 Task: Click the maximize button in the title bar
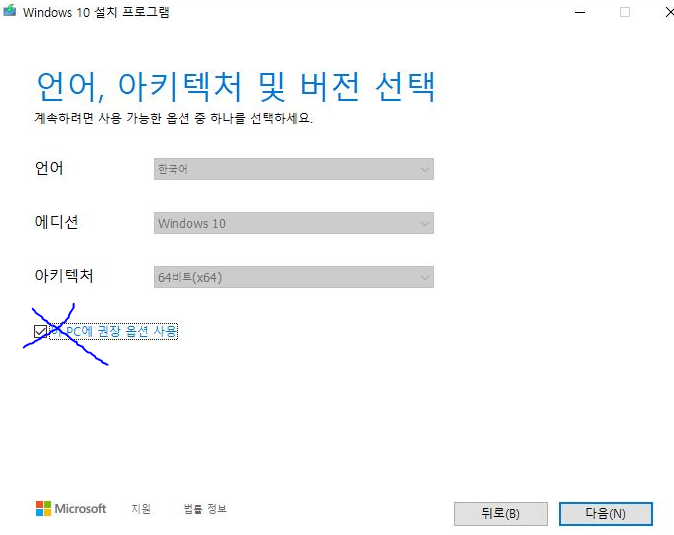pos(625,12)
